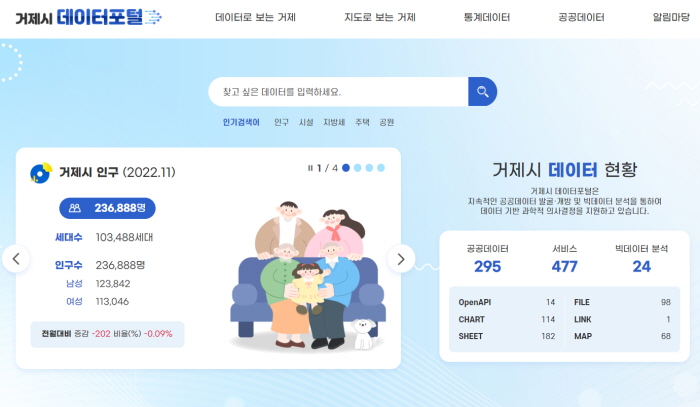Viewport: 700px width, 407px height.
Task: Select the second slide indicator dot
Action: (x=358, y=168)
